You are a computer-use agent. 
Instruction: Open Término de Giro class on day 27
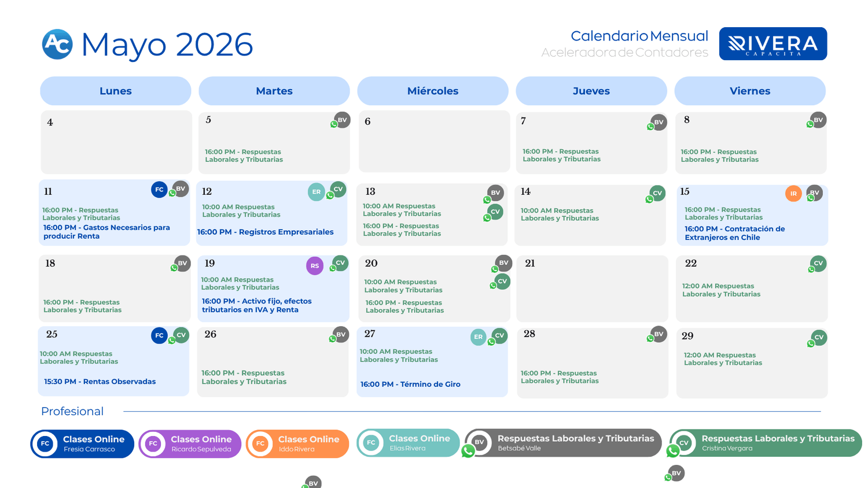tap(410, 384)
